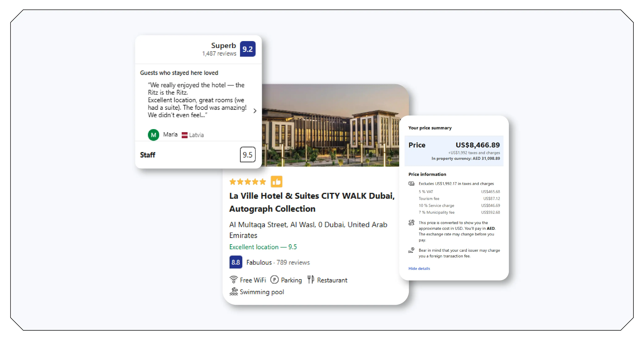Select the Free WiFi amenity icon
Image resolution: width=644 pixels, height=340 pixels.
234,280
